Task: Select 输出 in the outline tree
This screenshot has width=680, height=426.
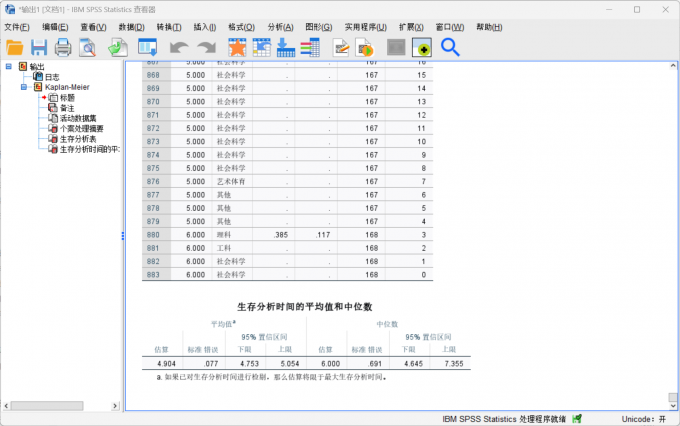Action: point(37,66)
